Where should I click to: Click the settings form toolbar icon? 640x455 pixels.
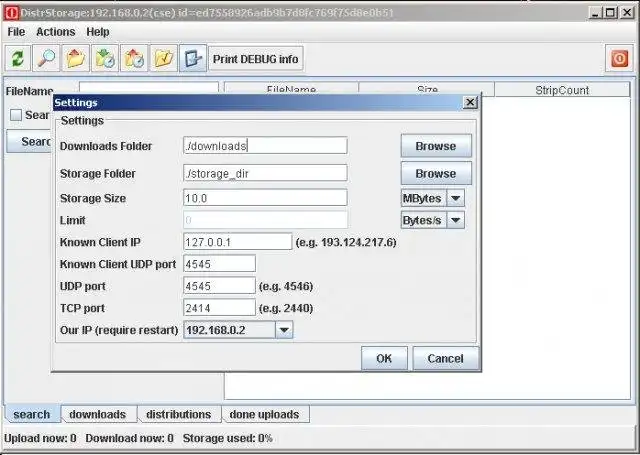193,59
